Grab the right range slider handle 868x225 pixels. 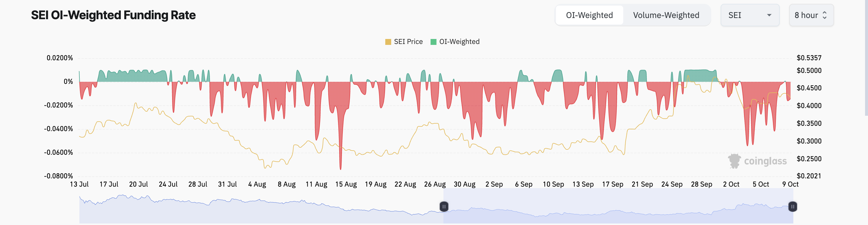click(792, 206)
